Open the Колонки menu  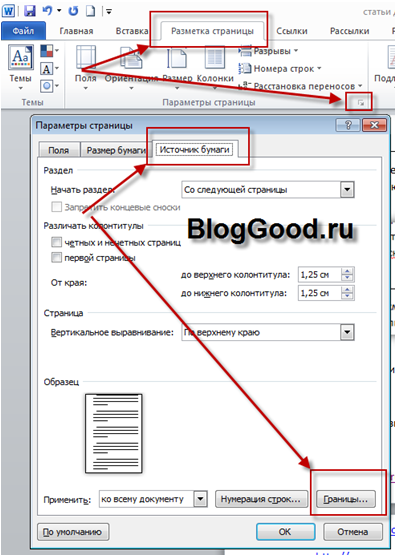pyautogui.click(x=215, y=67)
